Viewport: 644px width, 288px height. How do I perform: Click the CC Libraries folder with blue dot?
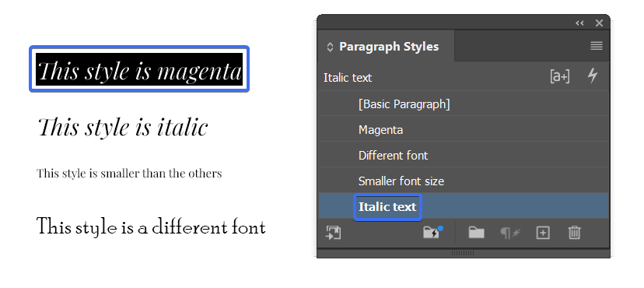433,232
